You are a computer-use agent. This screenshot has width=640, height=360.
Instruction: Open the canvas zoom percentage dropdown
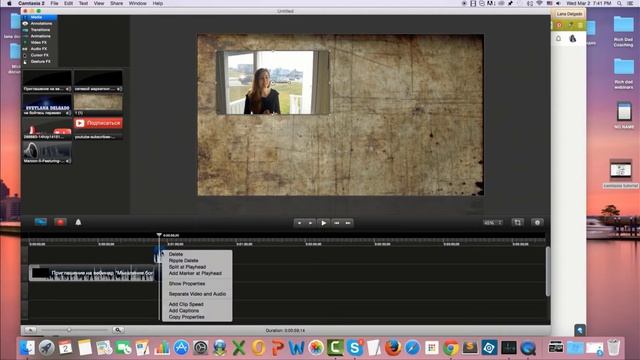pos(492,222)
